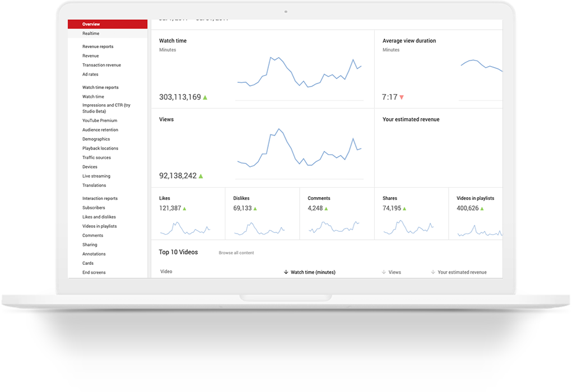The image size is (572, 392).
Task: Click the Comments card title
Action: (319, 198)
